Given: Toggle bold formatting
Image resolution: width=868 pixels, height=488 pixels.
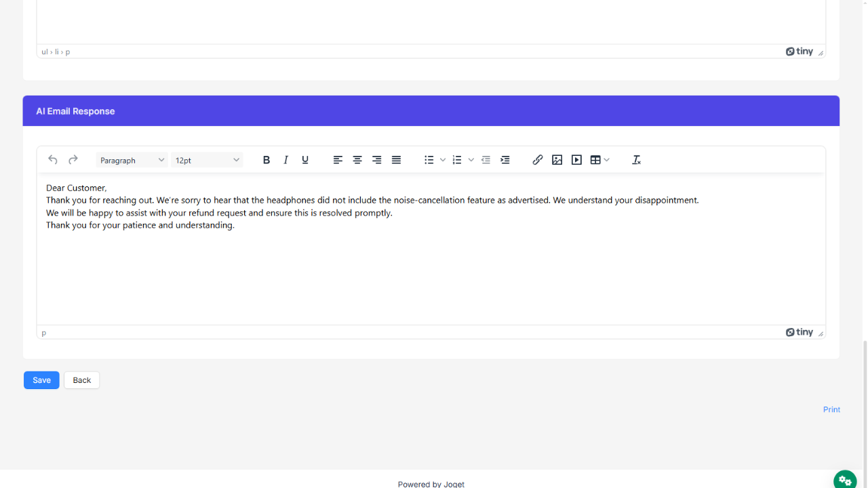Looking at the screenshot, I should click(267, 160).
